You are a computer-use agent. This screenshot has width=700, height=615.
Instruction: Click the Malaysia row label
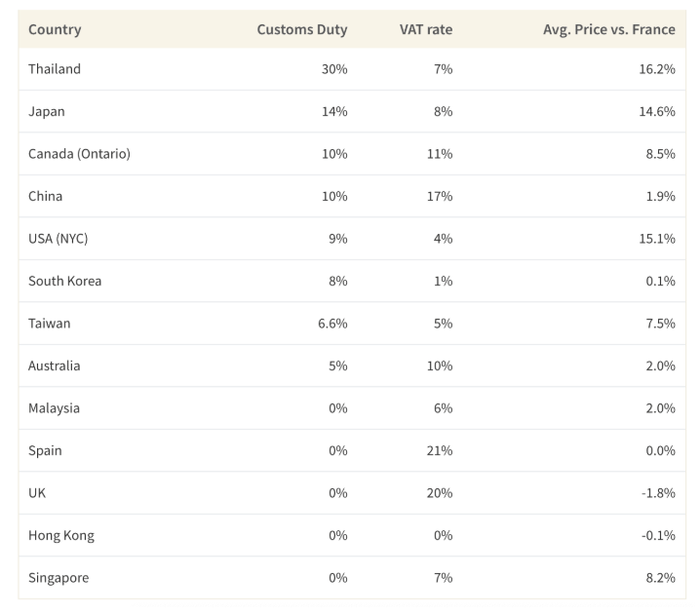tap(55, 408)
